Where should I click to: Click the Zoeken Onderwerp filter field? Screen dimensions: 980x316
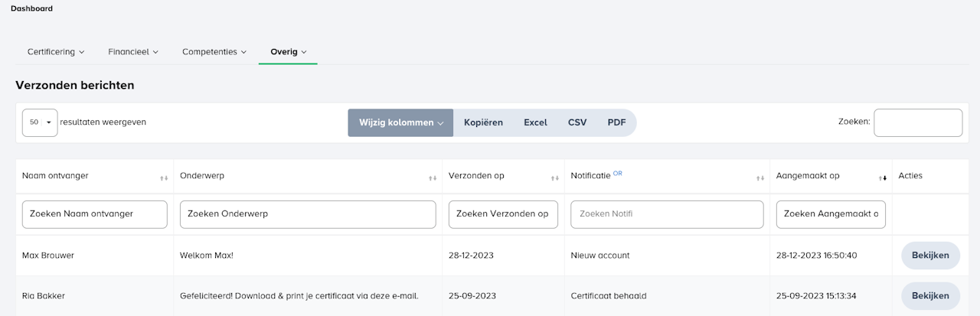[x=308, y=214]
